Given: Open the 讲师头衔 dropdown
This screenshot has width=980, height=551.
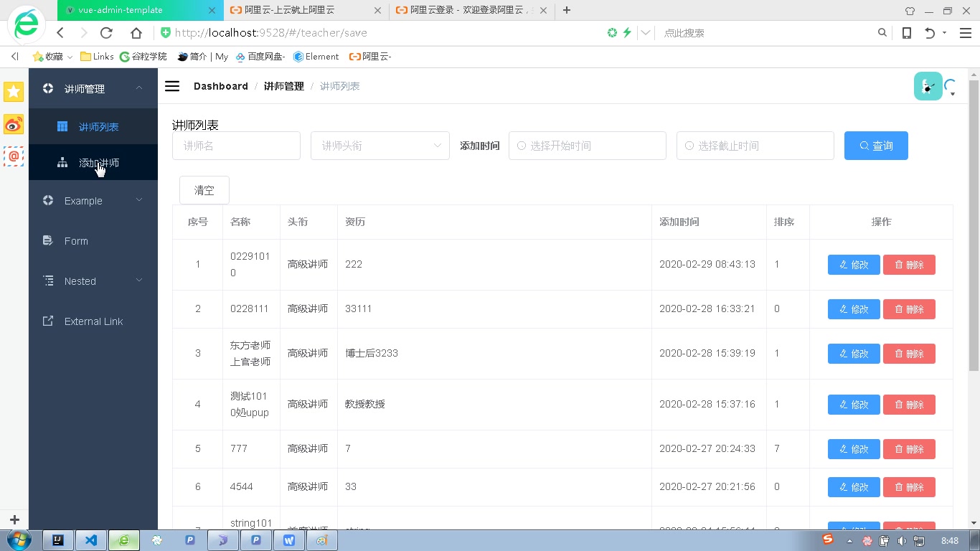Looking at the screenshot, I should tap(380, 146).
